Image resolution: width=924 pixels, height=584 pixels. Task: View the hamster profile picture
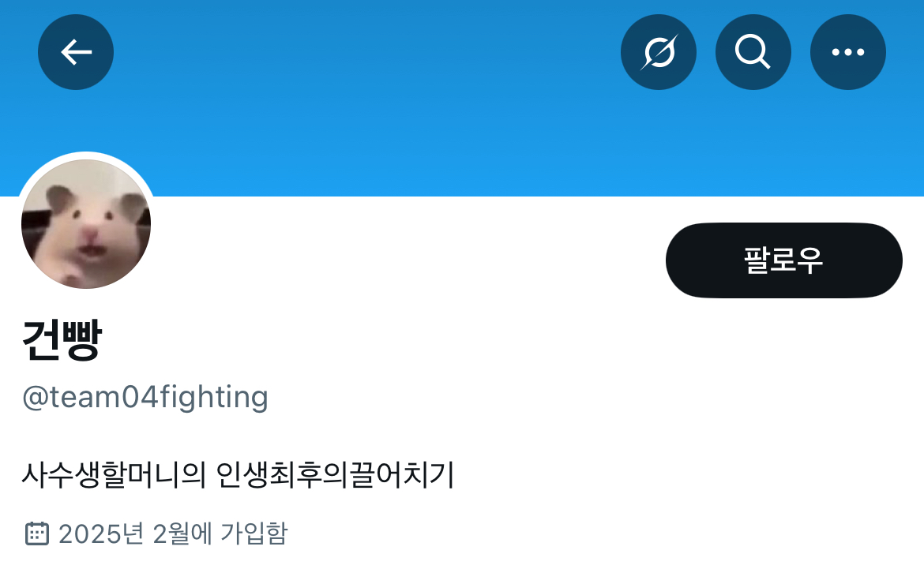86,223
